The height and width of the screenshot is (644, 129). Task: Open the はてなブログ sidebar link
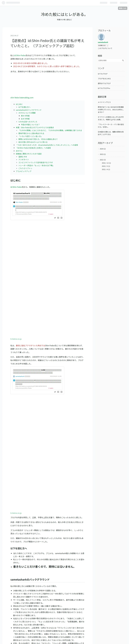point(103,74)
